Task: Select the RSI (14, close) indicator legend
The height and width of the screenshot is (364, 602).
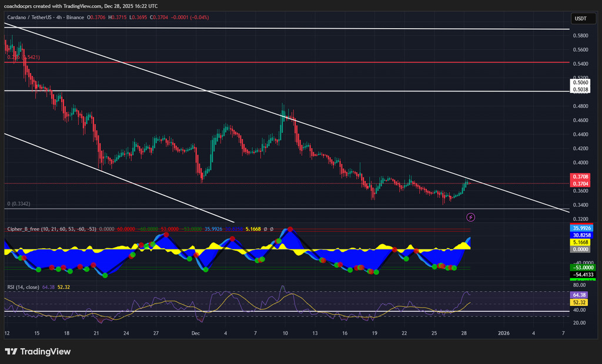Action: tap(22, 287)
